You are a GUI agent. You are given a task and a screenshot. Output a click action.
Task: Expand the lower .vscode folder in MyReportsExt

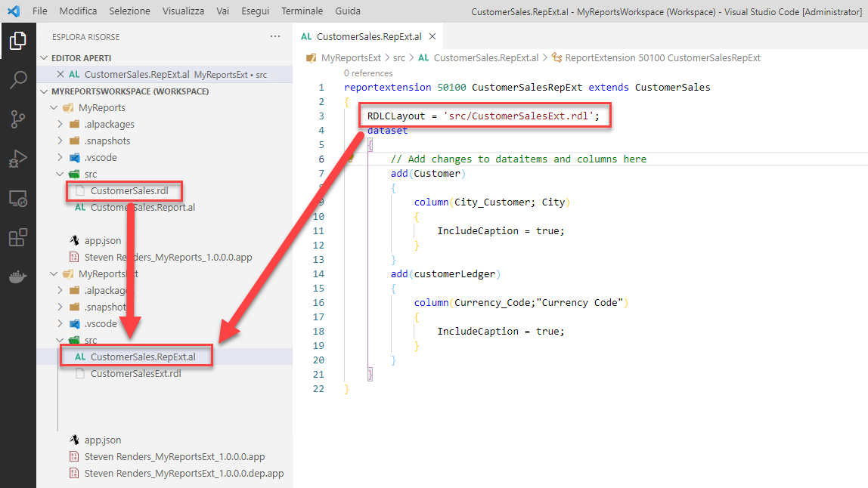60,323
